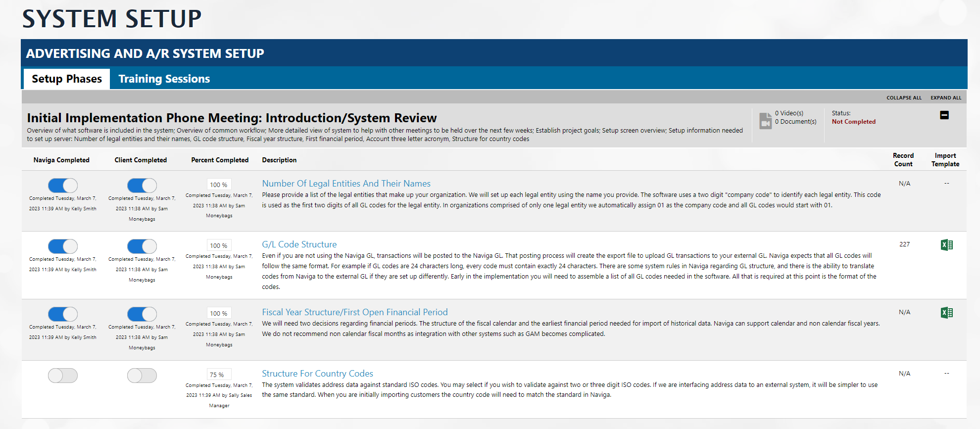The width and height of the screenshot is (980, 429).
Task: Download Excel template for G/L Code Structure
Action: [946, 245]
